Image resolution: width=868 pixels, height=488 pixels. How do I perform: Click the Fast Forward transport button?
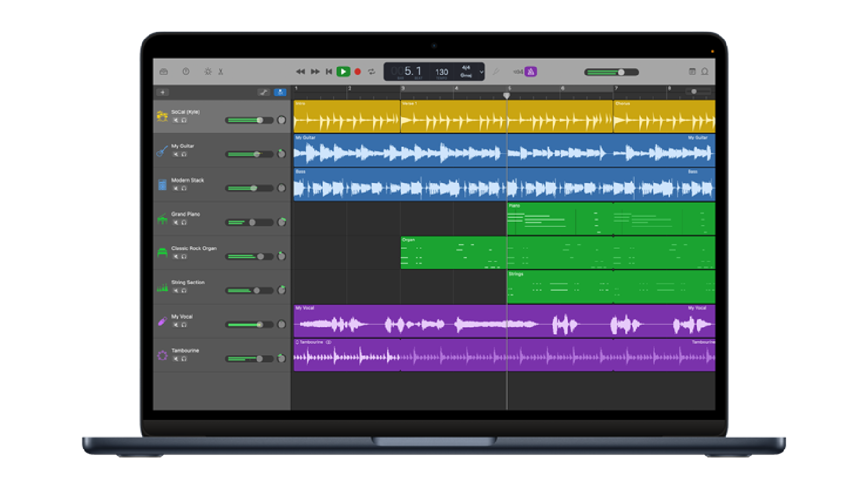(x=315, y=72)
